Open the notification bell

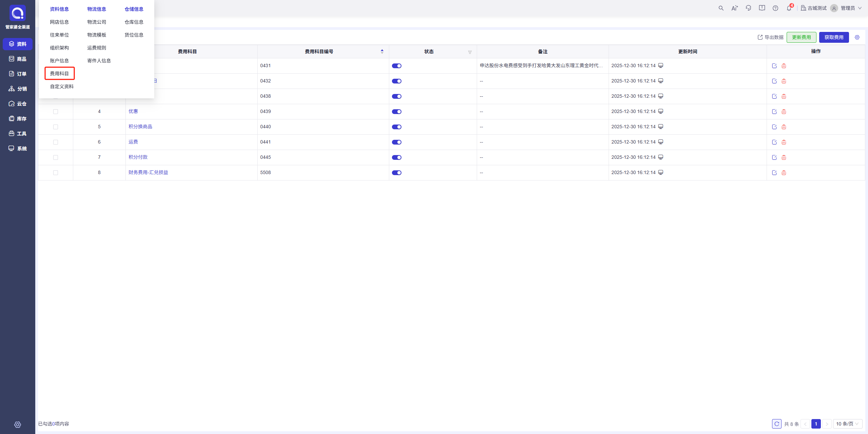(x=789, y=8)
